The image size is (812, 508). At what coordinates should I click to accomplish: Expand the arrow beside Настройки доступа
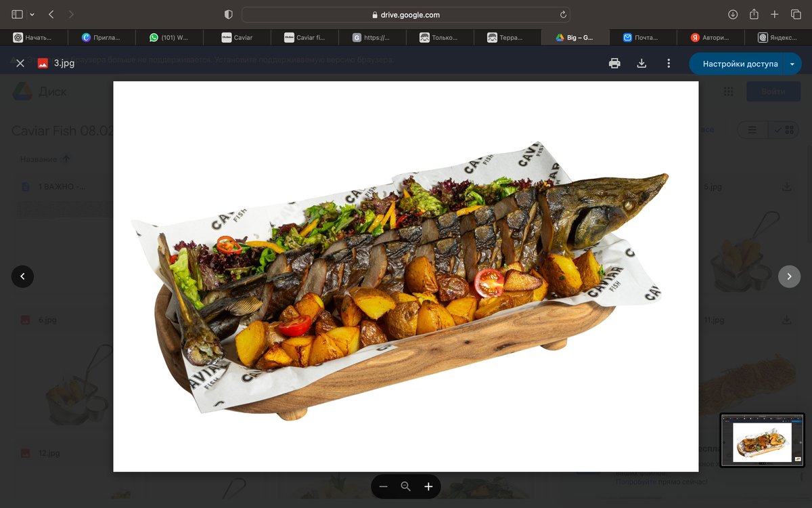(x=792, y=64)
